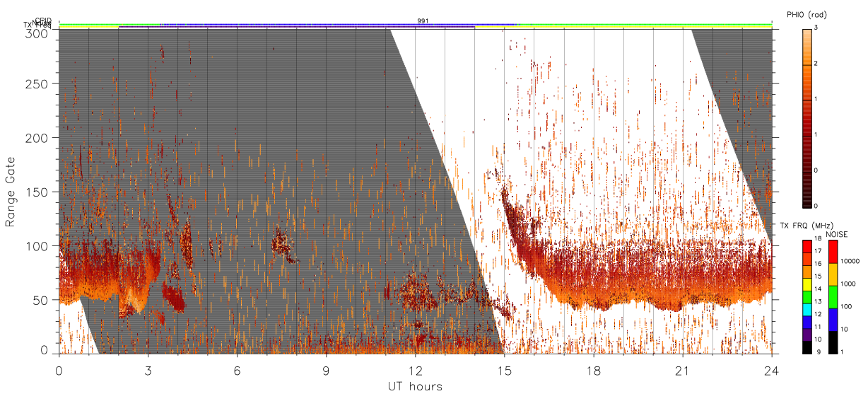The height and width of the screenshot is (401, 868).
Task: Click the 'PHI0 (rad)' legend title
Action: tap(807, 15)
